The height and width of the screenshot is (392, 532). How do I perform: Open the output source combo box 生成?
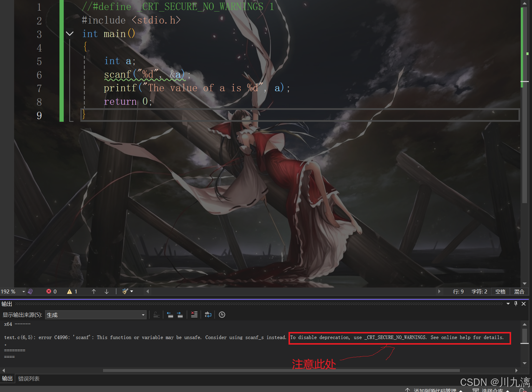pos(96,315)
